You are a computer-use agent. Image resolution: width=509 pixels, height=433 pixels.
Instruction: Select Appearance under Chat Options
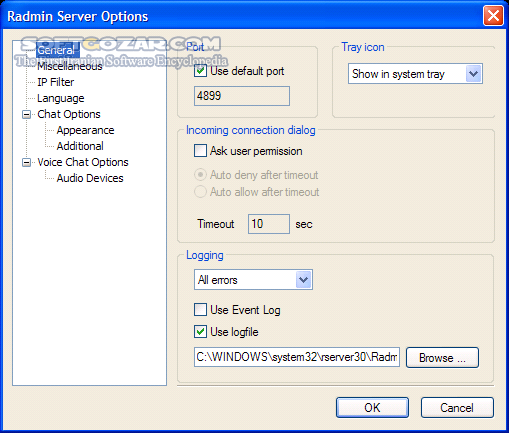(x=85, y=130)
